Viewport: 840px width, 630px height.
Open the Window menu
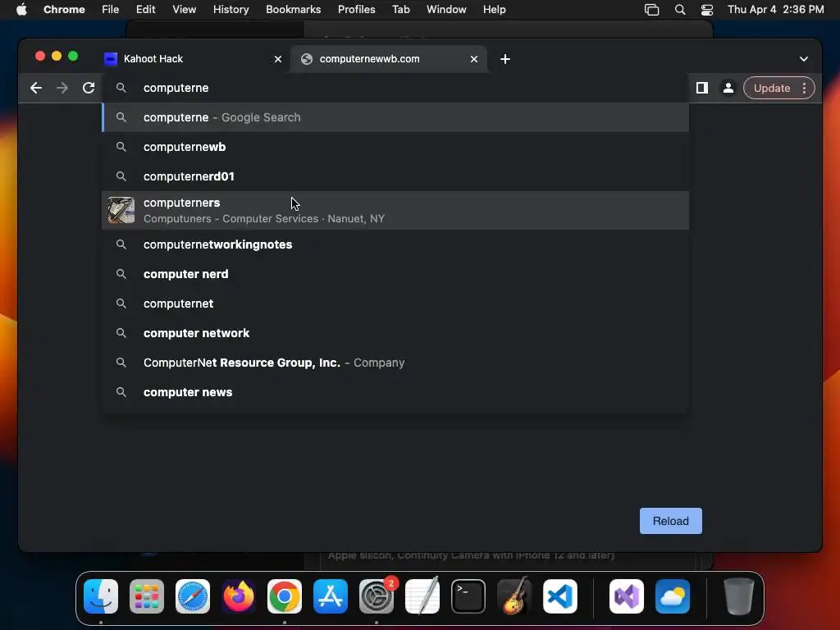click(x=446, y=10)
